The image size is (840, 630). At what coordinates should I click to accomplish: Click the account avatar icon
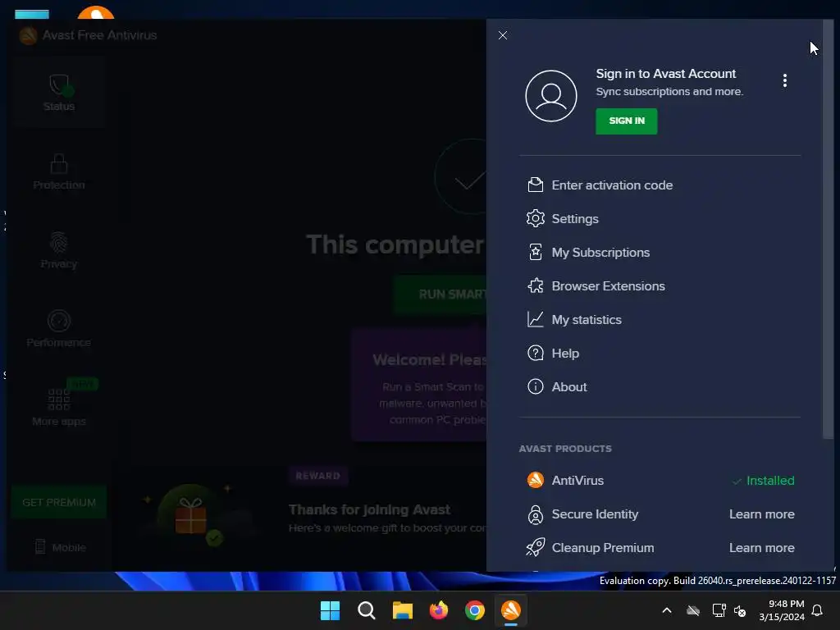coord(550,96)
